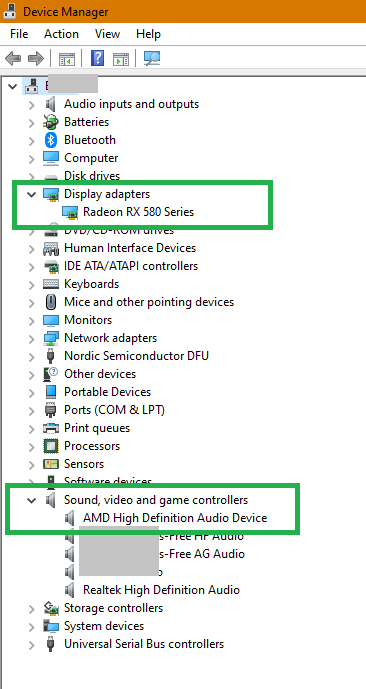Screen dimensions: 366x689
Task: Click the Show/Hide Action Pane icon
Action: (x=121, y=58)
